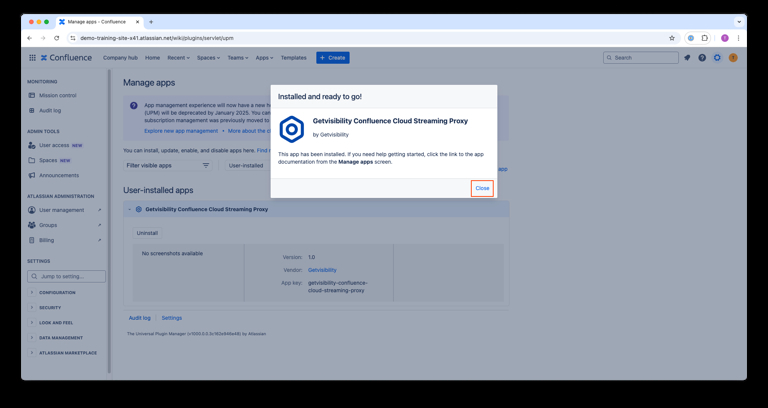Click the browser extensions puzzle icon
The image size is (768, 408).
(705, 38)
